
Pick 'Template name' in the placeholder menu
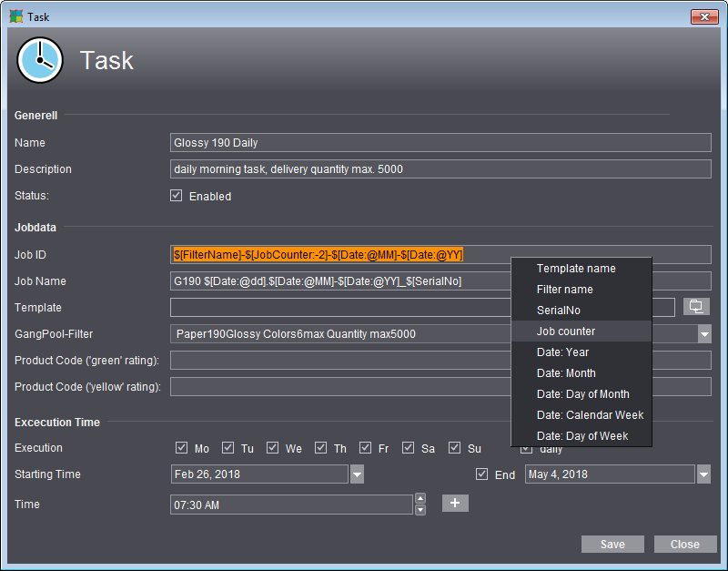tap(576, 269)
